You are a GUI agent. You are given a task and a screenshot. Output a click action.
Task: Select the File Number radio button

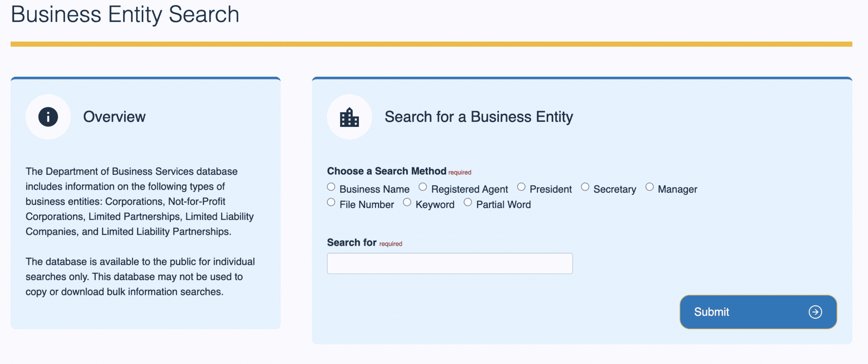(331, 202)
